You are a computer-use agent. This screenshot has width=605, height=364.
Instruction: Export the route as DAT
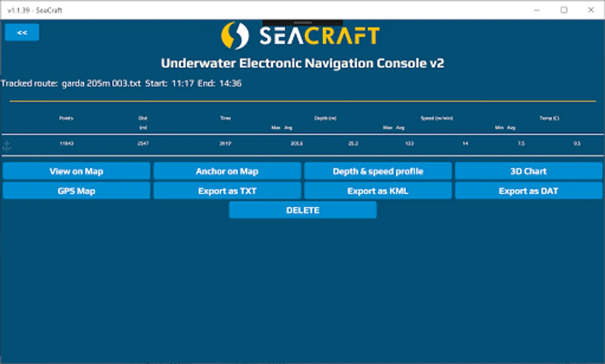click(528, 190)
